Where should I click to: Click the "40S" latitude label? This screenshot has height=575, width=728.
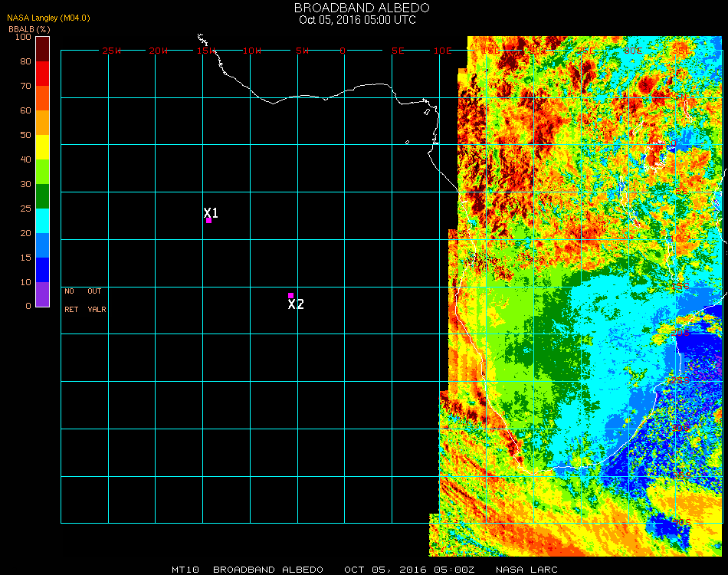(681, 523)
